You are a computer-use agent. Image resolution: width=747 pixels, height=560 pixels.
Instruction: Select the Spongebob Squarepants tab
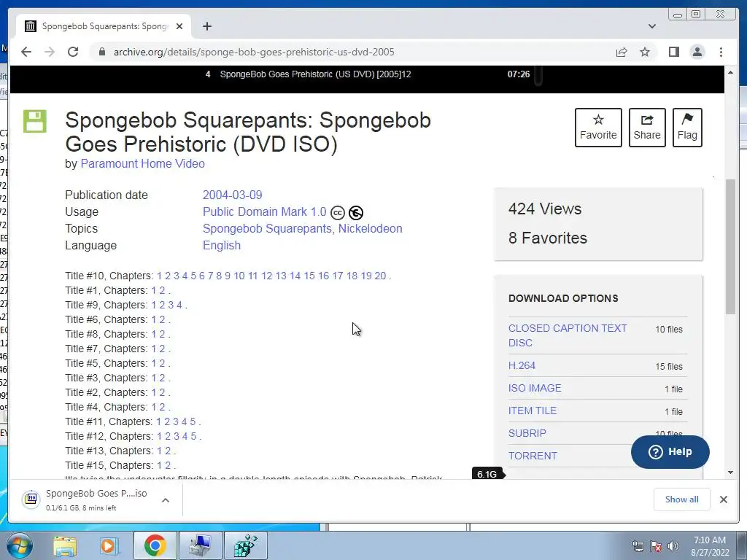[104, 26]
